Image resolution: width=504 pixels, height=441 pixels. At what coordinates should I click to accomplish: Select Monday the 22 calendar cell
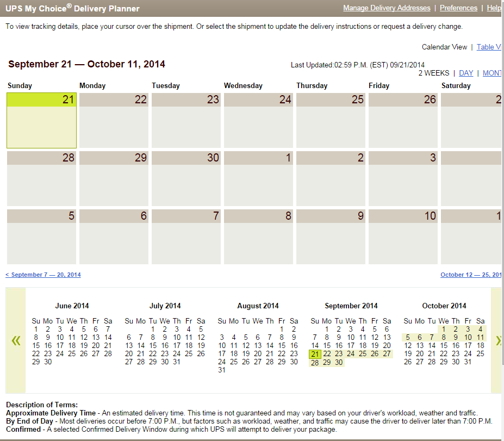click(x=114, y=121)
